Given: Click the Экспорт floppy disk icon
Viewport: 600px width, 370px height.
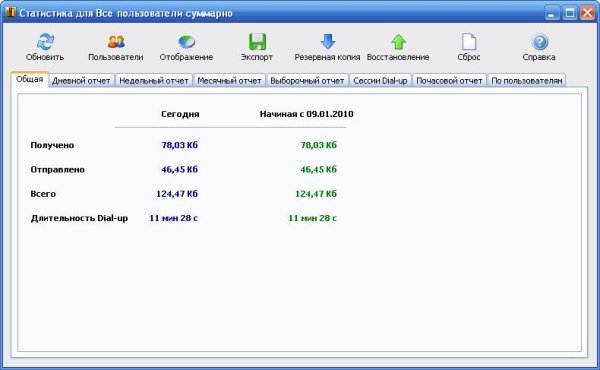Looking at the screenshot, I should [257, 41].
